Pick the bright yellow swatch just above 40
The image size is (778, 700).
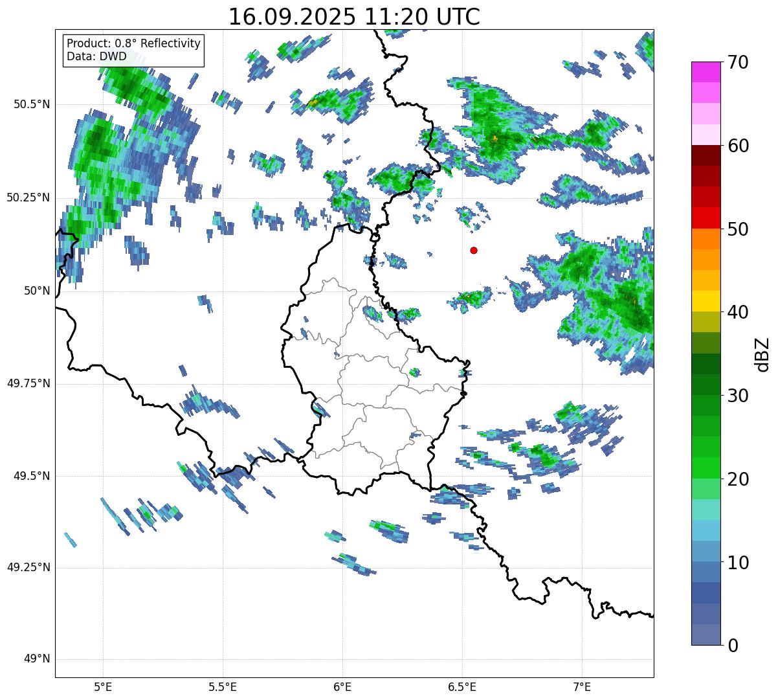(x=706, y=301)
